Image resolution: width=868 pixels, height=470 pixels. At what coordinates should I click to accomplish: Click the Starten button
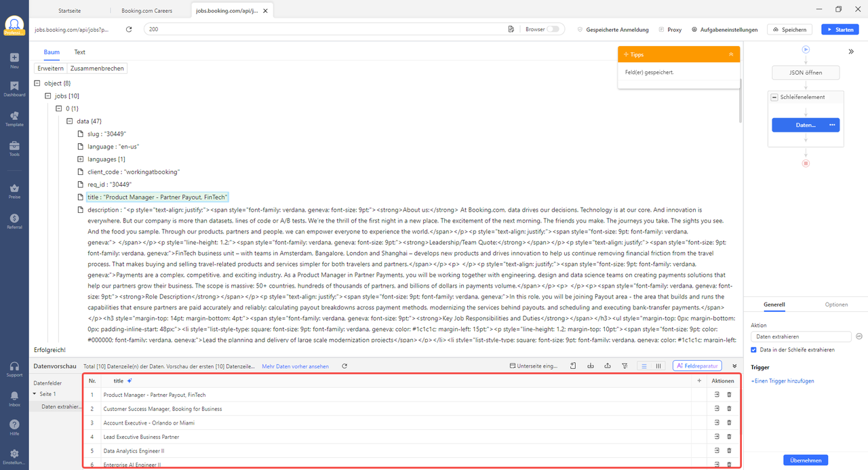(840, 29)
